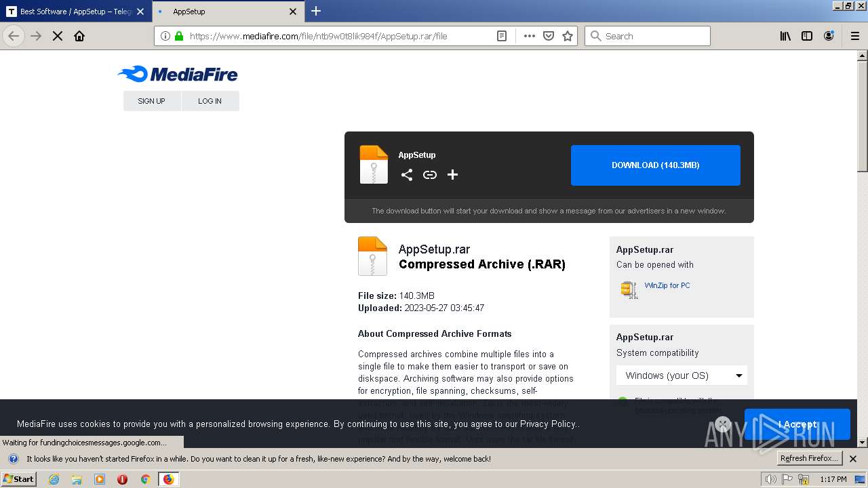Click the browser back arrow
Viewport: 868px width, 488px height.
[14, 36]
